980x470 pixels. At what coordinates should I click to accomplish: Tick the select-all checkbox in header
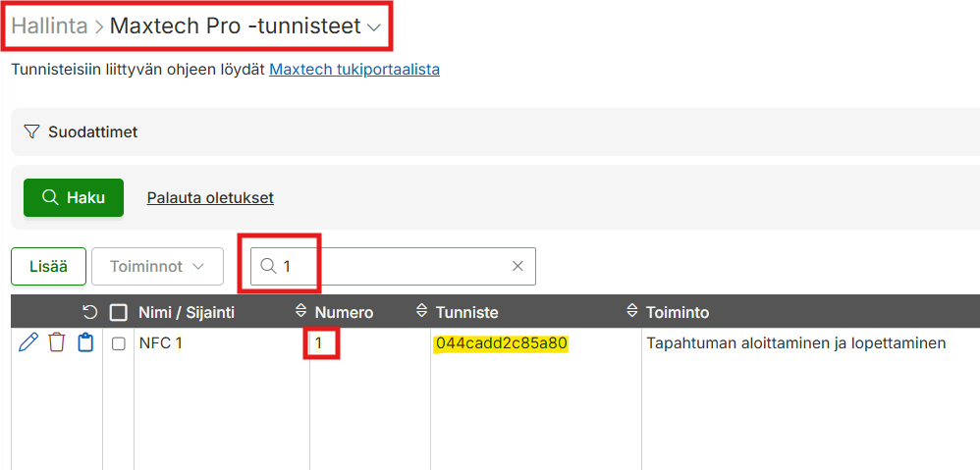pyautogui.click(x=118, y=312)
